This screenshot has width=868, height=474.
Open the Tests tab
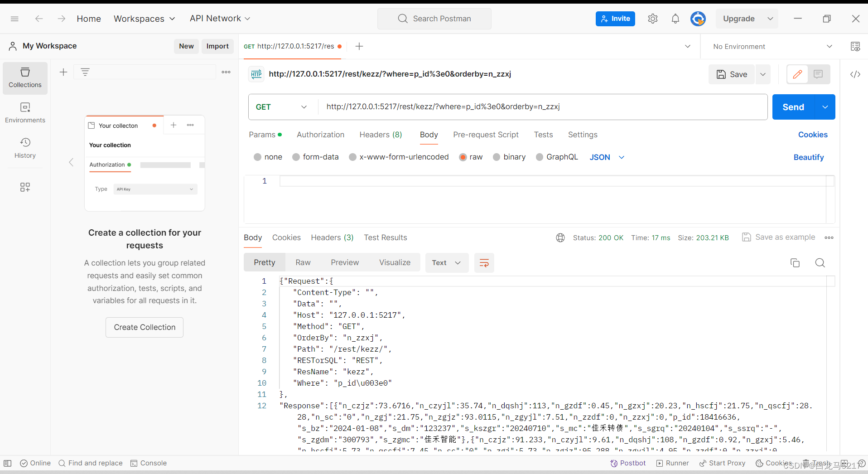(543, 135)
